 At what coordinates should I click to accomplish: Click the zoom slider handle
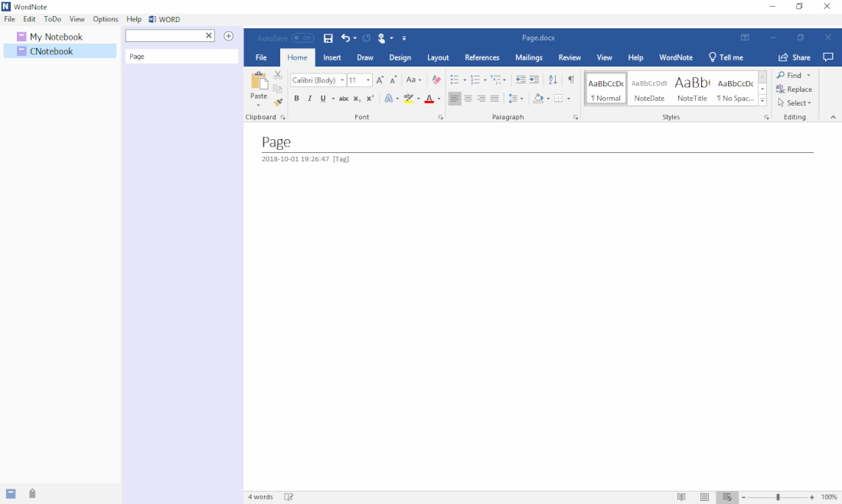point(778,498)
